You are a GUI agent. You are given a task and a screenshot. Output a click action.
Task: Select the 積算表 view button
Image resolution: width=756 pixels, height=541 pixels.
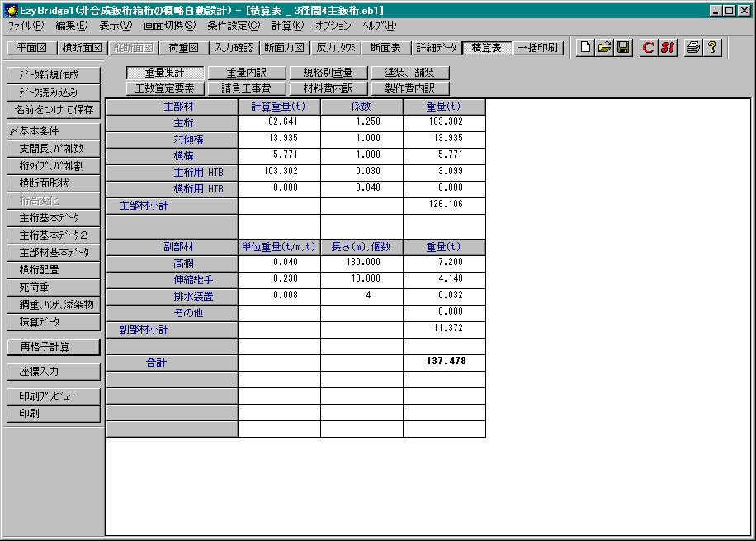pyautogui.click(x=487, y=48)
